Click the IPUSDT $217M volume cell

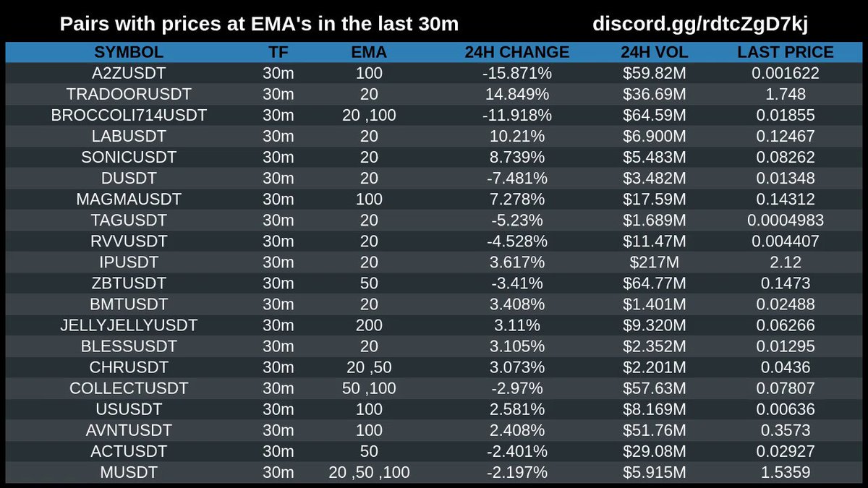[x=652, y=262]
